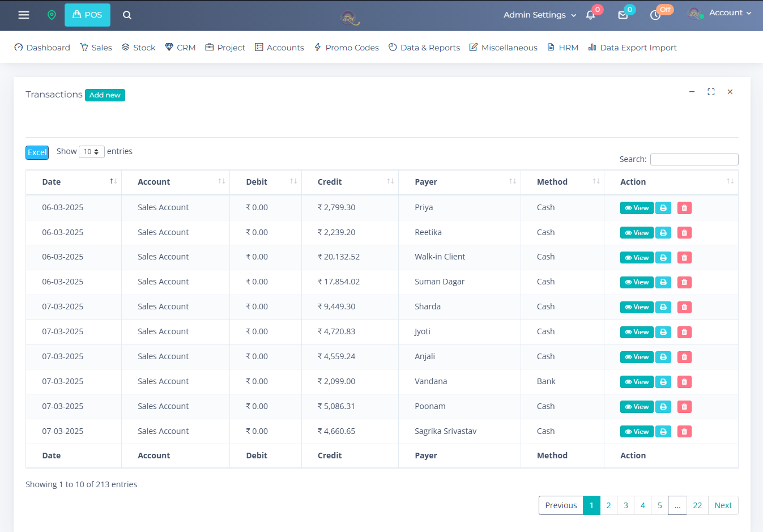This screenshot has height=532, width=763.
Task: Open the Promo Codes menu
Action: pyautogui.click(x=346, y=48)
